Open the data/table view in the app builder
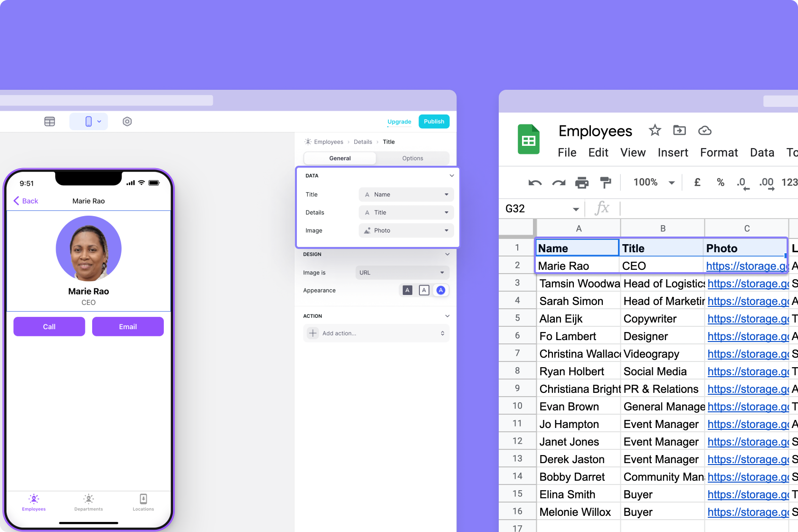Viewport: 798px width, 532px height. 49,121
